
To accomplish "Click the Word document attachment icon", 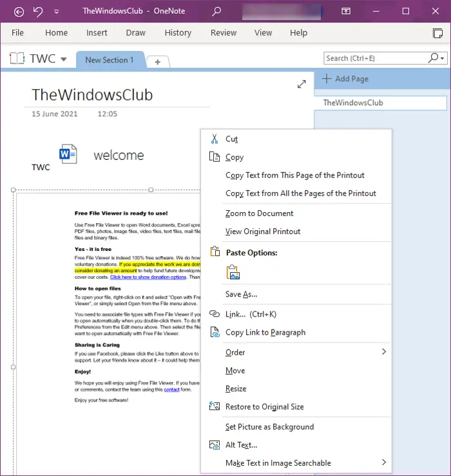I will coord(68,154).
